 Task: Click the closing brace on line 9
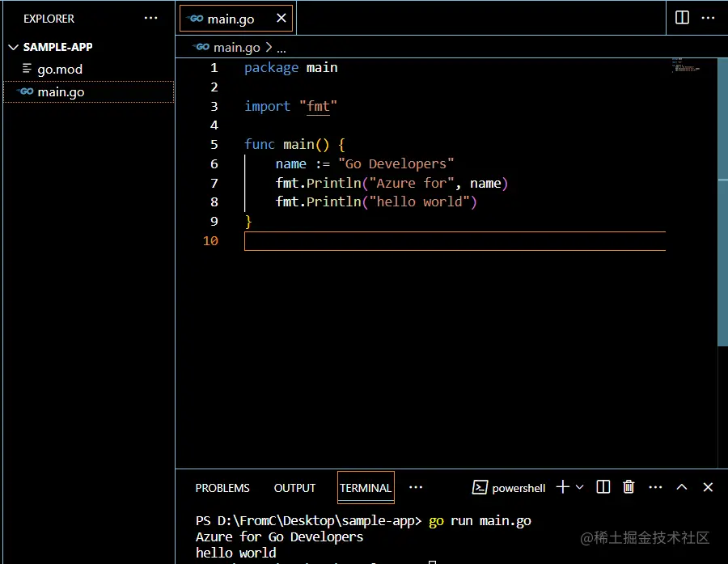coord(248,222)
